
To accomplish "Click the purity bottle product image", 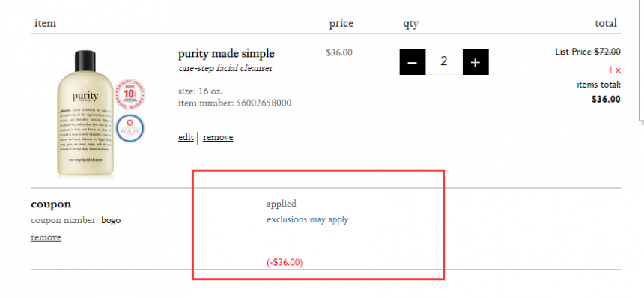I will point(85,114).
